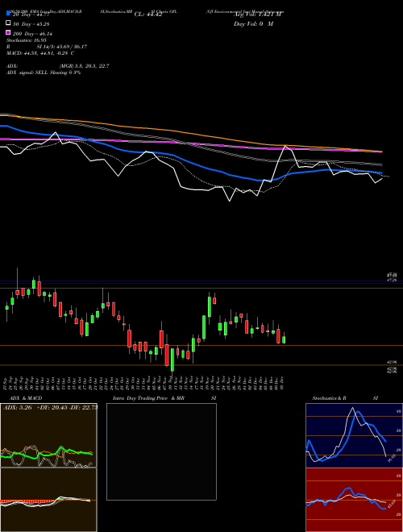Click the lowest green candlestick in the price chart
This screenshot has height=532, width=403.
click(x=172, y=360)
